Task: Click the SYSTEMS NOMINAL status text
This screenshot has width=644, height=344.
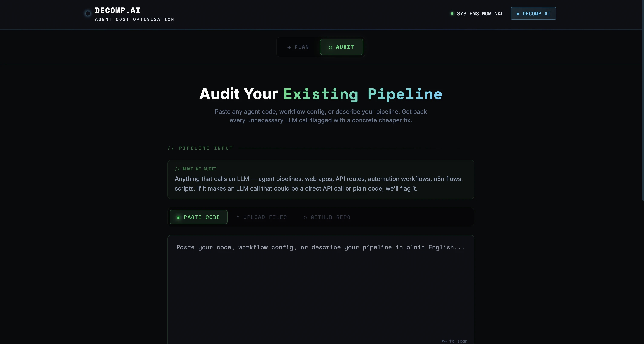Action: pos(480,14)
